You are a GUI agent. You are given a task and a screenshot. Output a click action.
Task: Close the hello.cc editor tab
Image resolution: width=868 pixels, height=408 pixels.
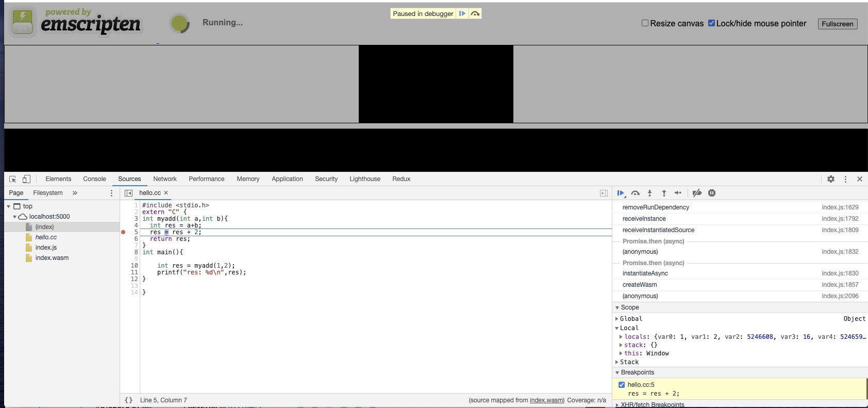166,193
